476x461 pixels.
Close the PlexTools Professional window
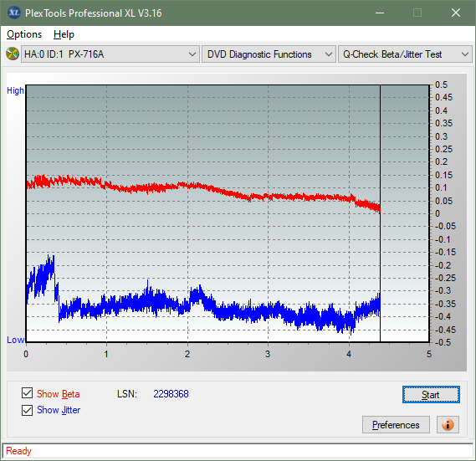click(x=456, y=13)
